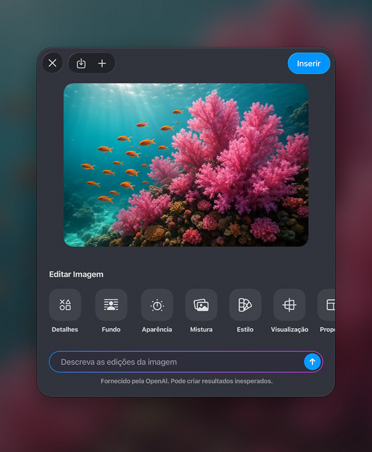The width and height of the screenshot is (372, 452).
Task: Choose the Aparência appearance icon
Action: (x=157, y=305)
